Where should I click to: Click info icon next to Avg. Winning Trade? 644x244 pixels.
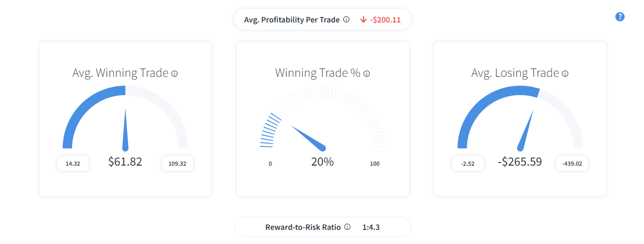tap(174, 74)
